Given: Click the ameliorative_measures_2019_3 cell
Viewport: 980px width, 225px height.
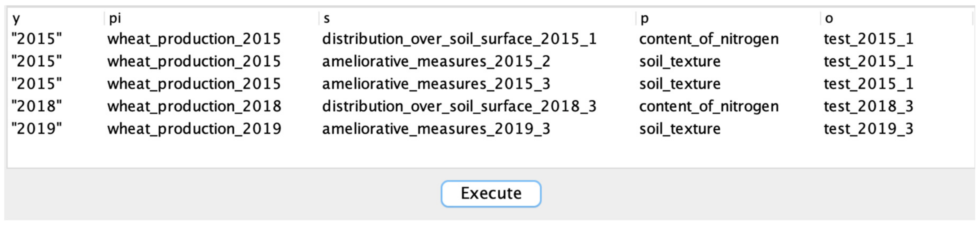Looking at the screenshot, I should pyautogui.click(x=436, y=129).
